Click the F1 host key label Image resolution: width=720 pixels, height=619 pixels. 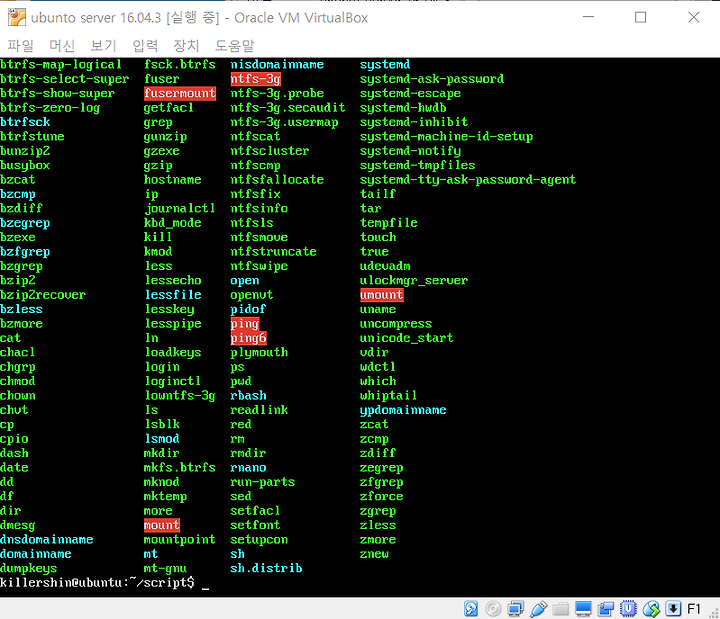click(694, 609)
